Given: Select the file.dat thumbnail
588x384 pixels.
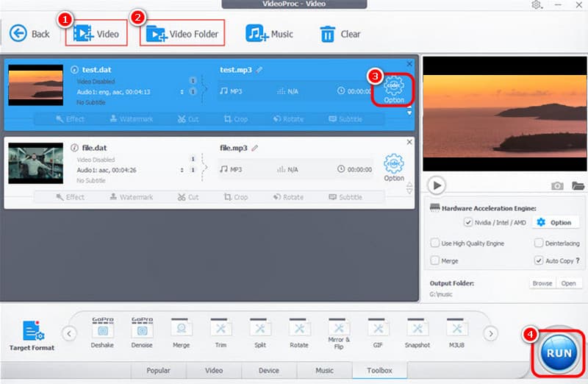Looking at the screenshot, I should [35, 163].
